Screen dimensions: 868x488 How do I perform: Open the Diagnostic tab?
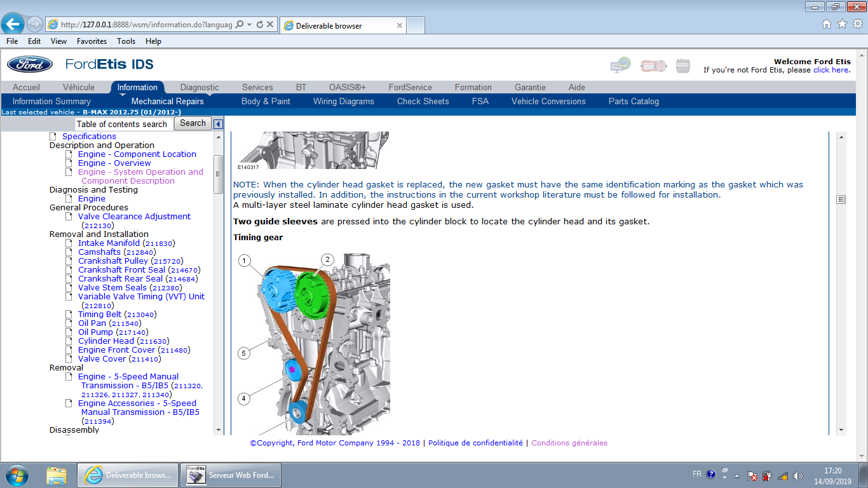click(x=199, y=87)
